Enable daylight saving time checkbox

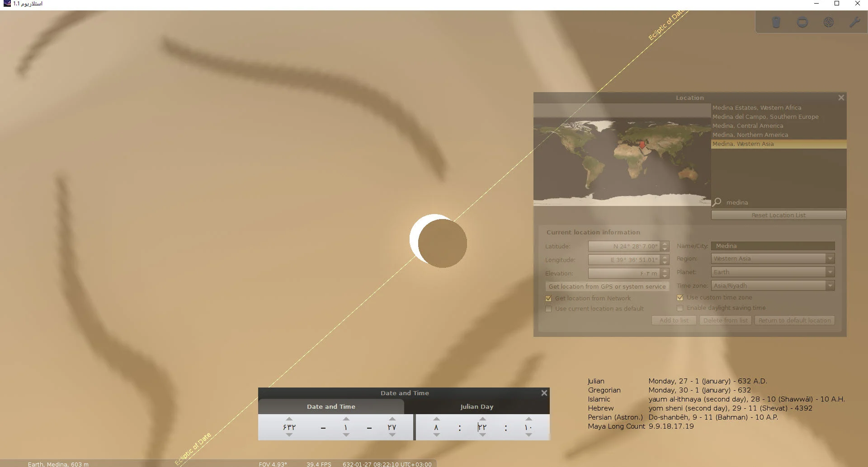click(679, 308)
